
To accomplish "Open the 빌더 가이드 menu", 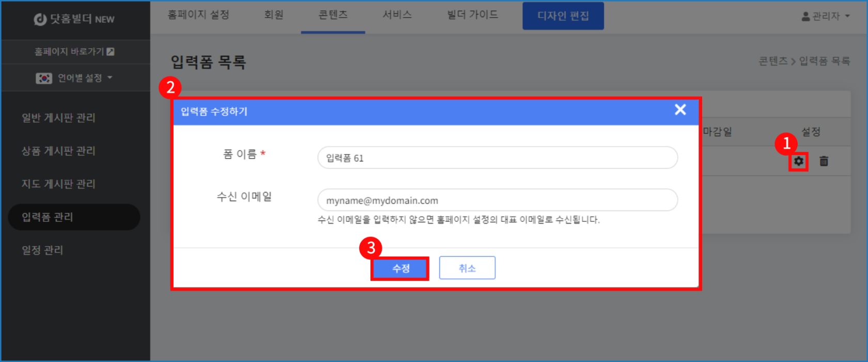I will [472, 15].
